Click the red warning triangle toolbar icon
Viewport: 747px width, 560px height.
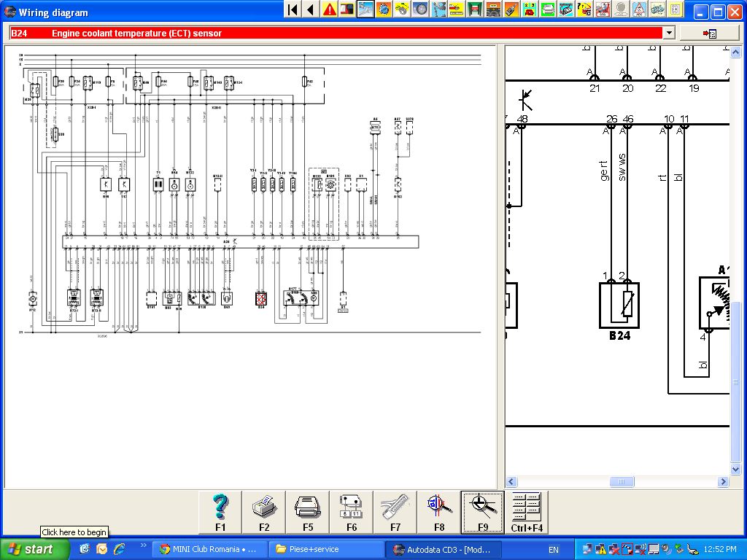pos(330,9)
